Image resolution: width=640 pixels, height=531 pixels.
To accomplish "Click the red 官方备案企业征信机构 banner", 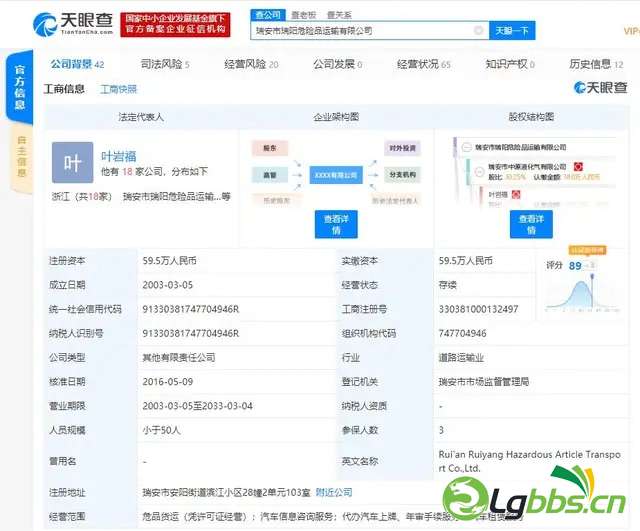I will point(175,24).
